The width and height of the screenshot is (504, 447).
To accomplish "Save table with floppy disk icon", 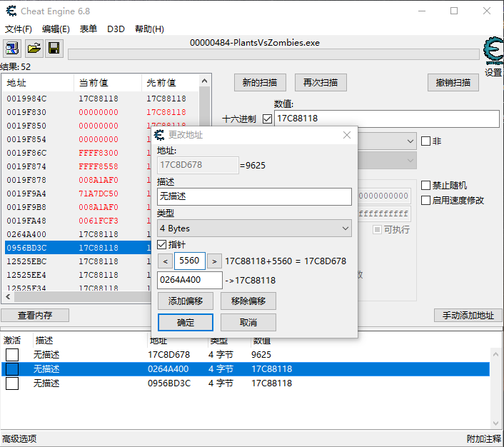I will pyautogui.click(x=54, y=49).
